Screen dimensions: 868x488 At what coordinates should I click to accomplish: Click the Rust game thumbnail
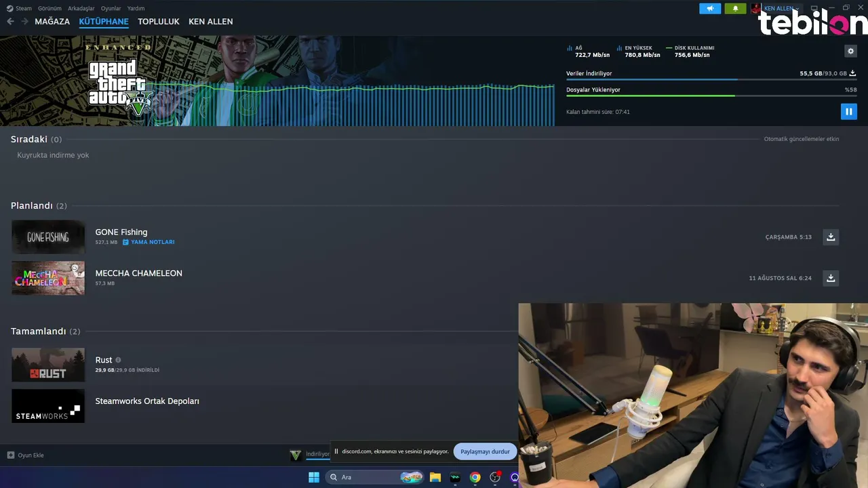click(48, 365)
